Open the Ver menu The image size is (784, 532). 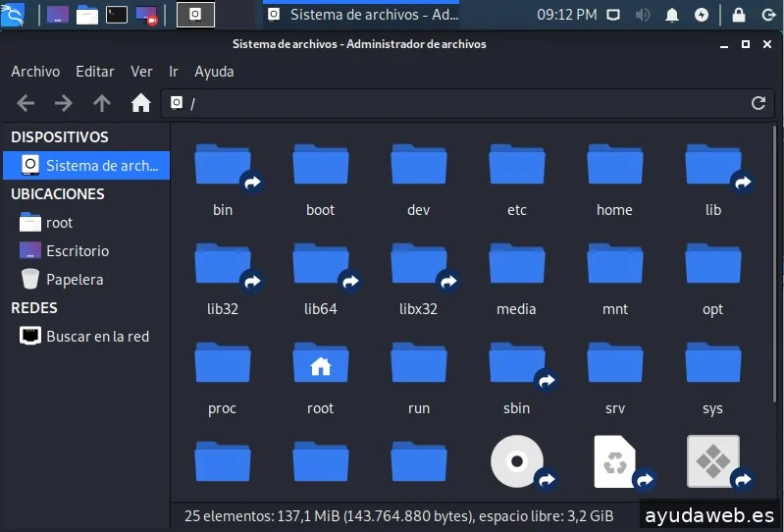pyautogui.click(x=141, y=72)
